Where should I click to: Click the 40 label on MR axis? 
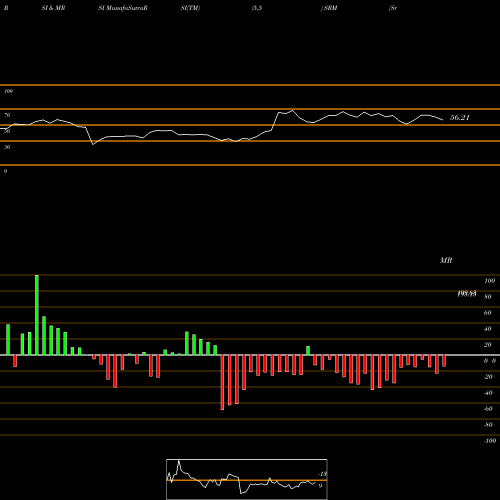[488, 329]
